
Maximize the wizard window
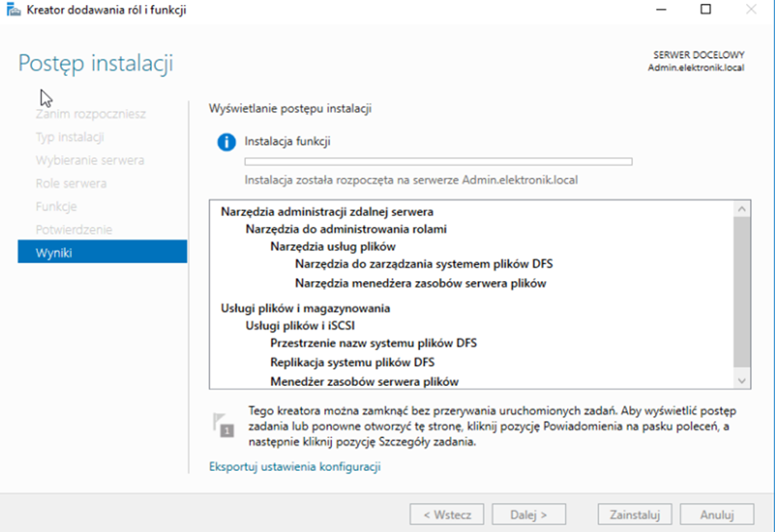[x=705, y=10]
